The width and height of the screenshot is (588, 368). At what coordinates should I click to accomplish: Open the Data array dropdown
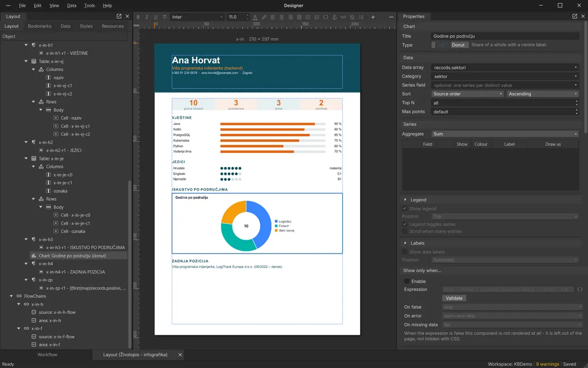point(505,67)
